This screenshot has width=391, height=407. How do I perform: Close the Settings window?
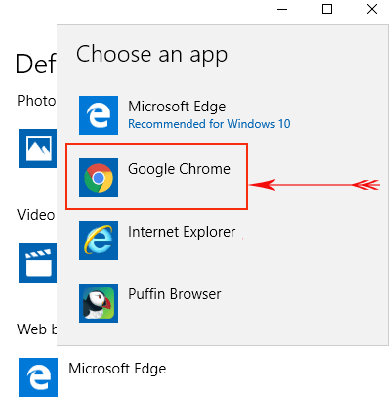coord(372,9)
